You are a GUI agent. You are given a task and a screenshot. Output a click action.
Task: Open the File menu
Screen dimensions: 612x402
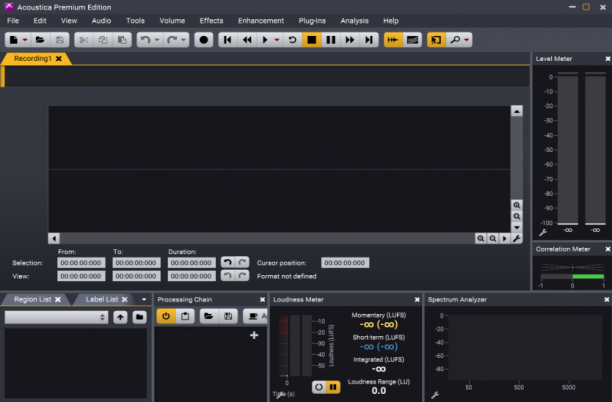[13, 21]
